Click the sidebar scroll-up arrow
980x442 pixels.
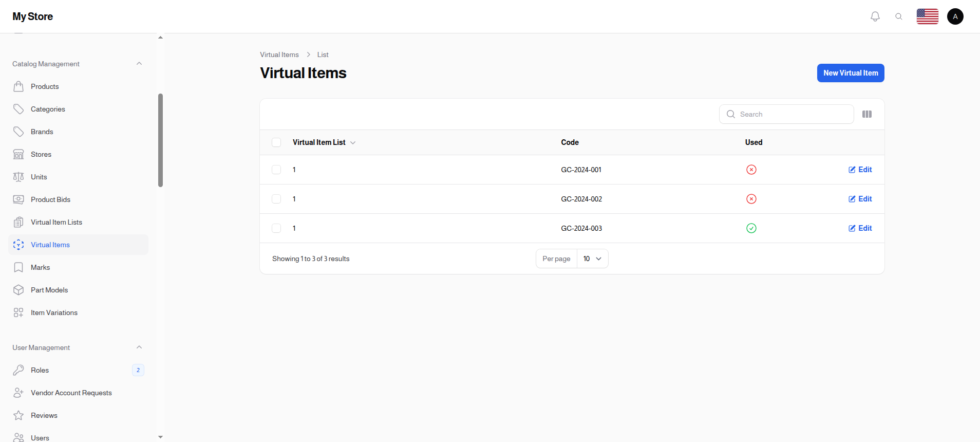click(160, 38)
